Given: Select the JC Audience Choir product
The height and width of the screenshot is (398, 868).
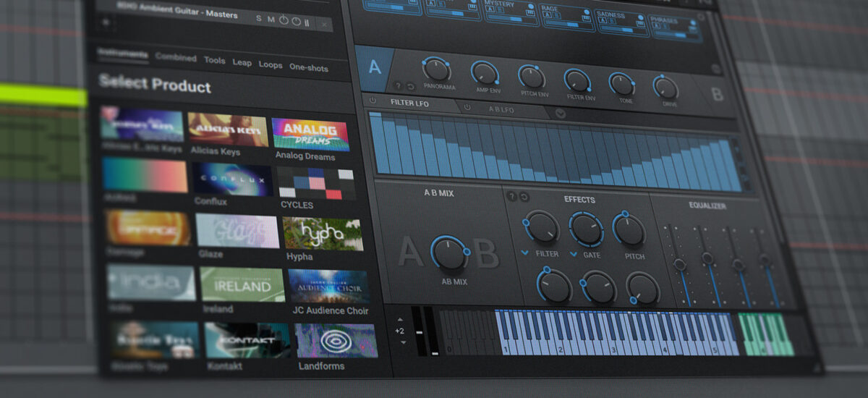Looking at the screenshot, I should click(328, 287).
